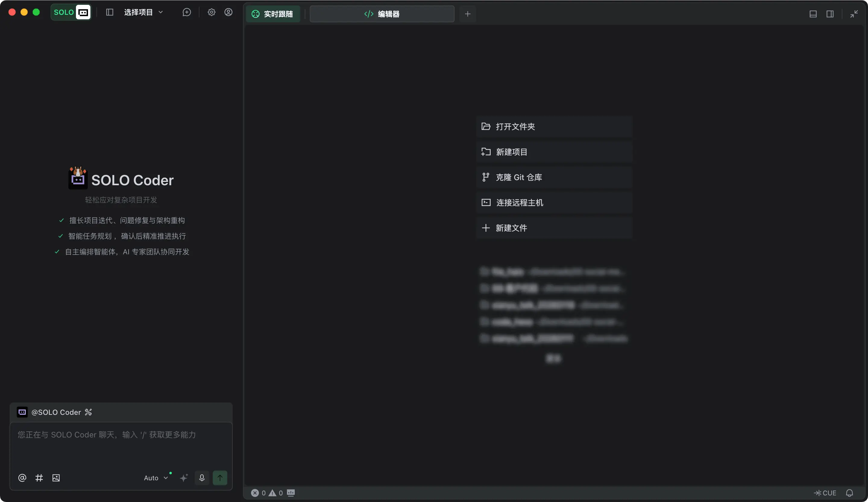Open settings via the gear icon
Viewport: 868px width, 502px height.
coord(212,12)
